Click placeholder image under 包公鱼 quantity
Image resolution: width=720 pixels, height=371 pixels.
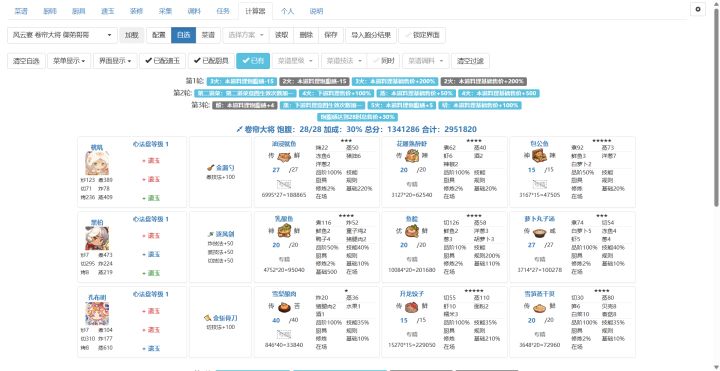coord(539,185)
